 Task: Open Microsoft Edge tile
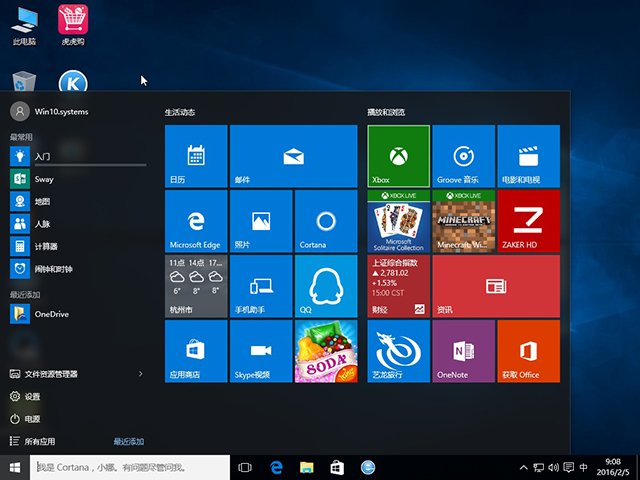196,221
